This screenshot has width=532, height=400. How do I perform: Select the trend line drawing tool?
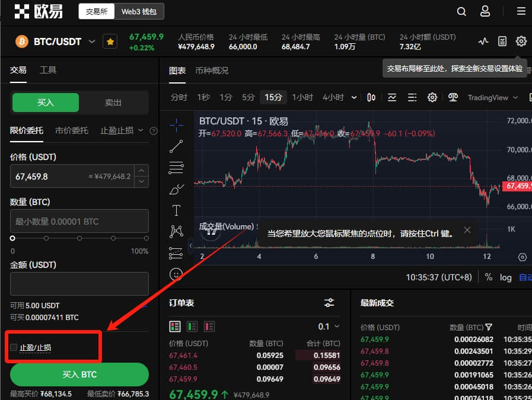176,146
